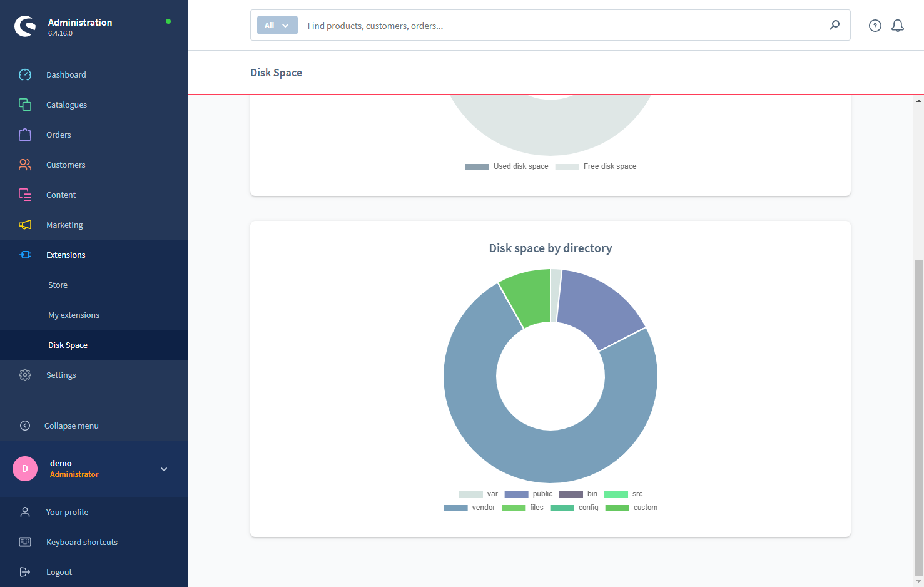
Task: Click the orange Administrator role label
Action: coord(74,474)
